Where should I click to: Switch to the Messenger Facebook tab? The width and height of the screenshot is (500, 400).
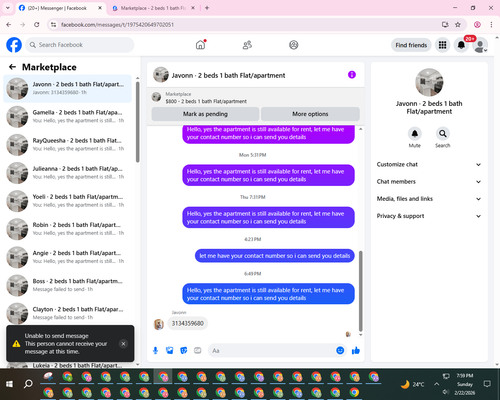[57, 8]
